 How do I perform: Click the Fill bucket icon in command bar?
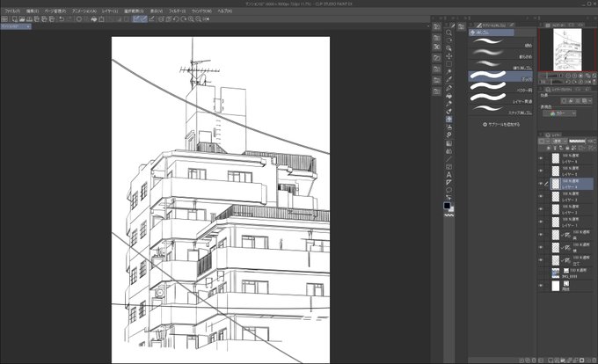tap(94, 19)
